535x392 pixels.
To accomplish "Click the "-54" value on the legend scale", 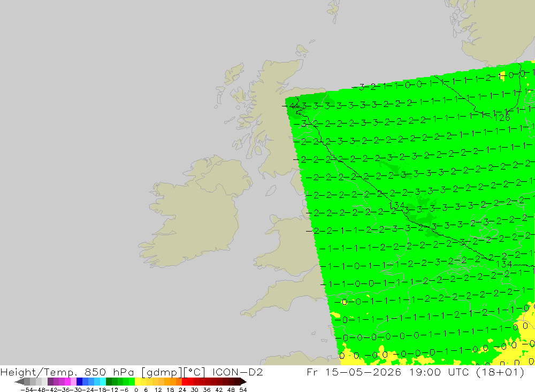I will (x=27, y=390).
